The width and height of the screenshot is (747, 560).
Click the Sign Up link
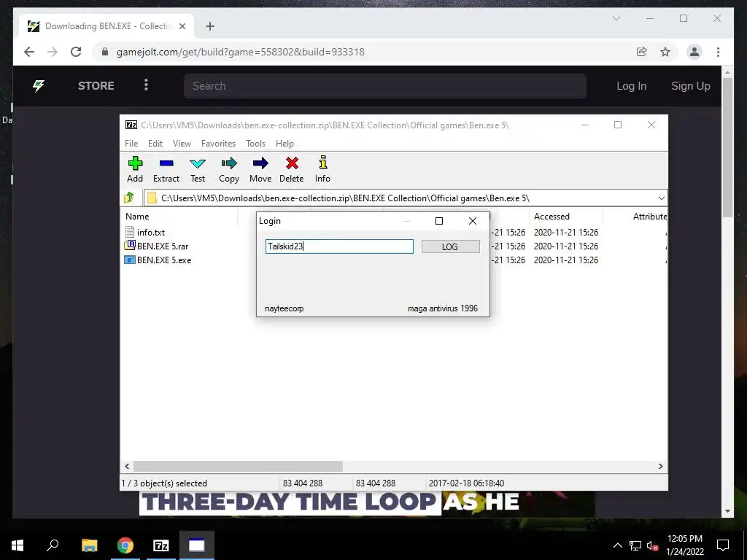coord(690,86)
